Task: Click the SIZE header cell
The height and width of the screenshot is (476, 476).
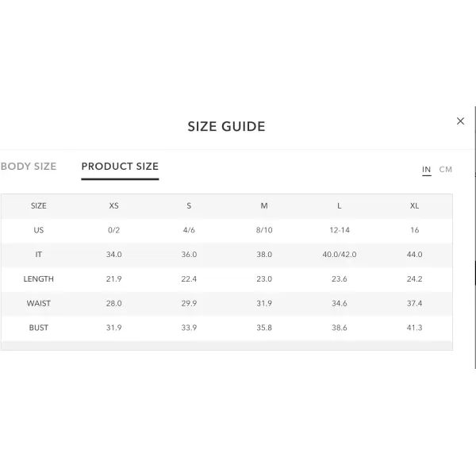Action: click(39, 205)
